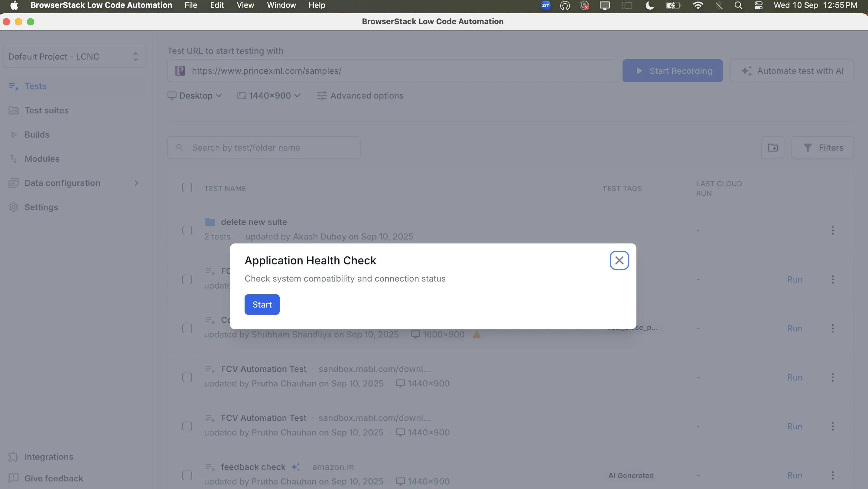This screenshot has height=489, width=868.
Task: Click the Modules arrows icon
Action: click(x=14, y=159)
